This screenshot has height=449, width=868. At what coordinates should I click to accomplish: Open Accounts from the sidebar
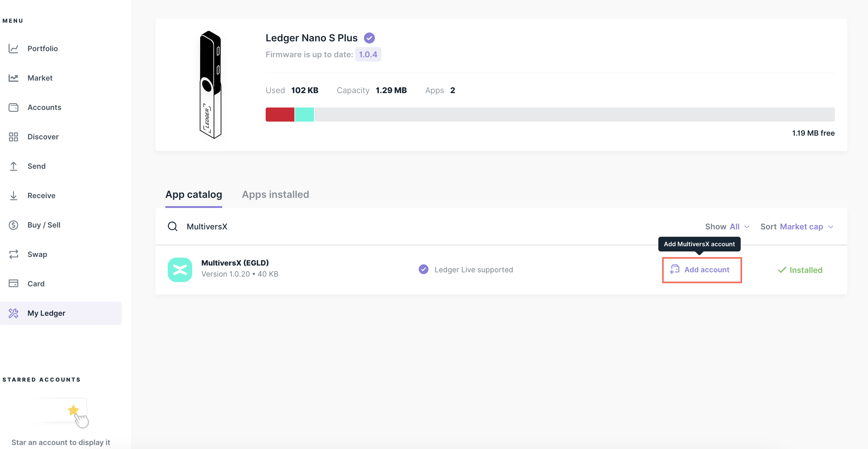44,107
